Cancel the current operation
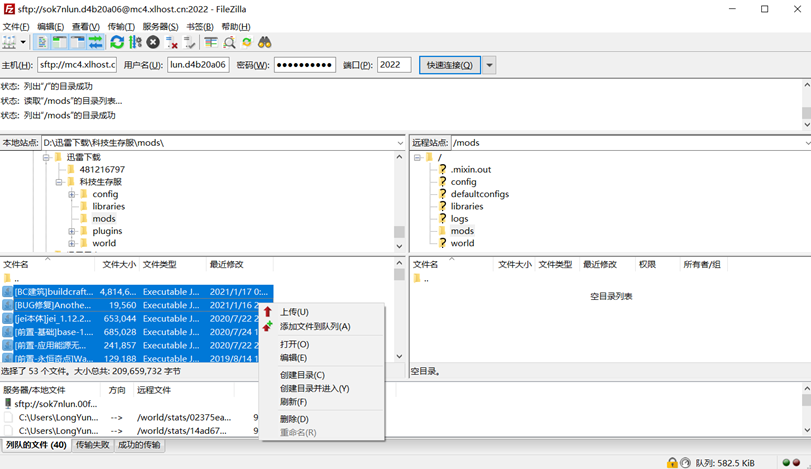This screenshot has height=469, width=811. click(153, 42)
